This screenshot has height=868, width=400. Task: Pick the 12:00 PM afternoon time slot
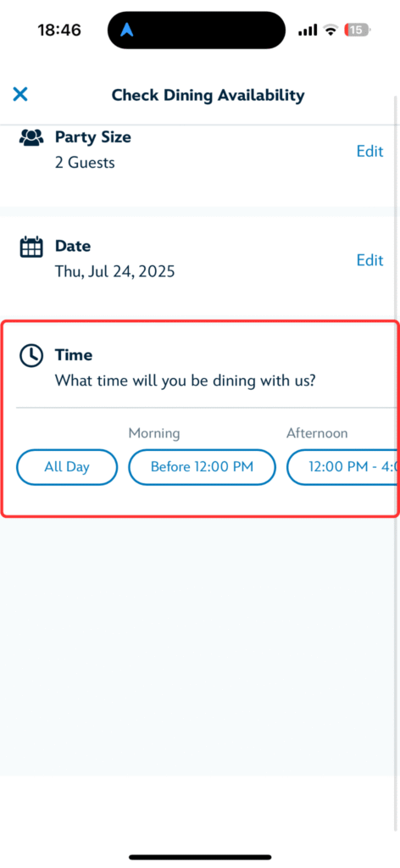342,467
